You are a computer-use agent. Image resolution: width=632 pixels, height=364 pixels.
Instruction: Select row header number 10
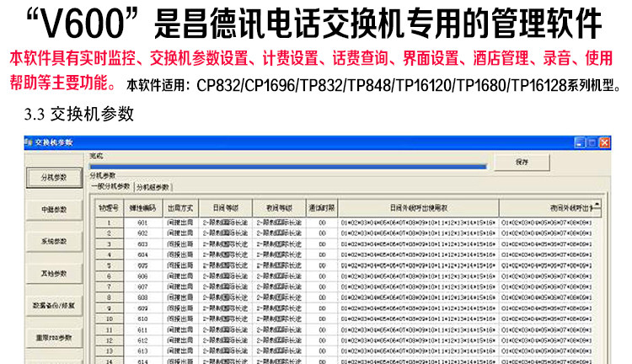pyautogui.click(x=109, y=318)
